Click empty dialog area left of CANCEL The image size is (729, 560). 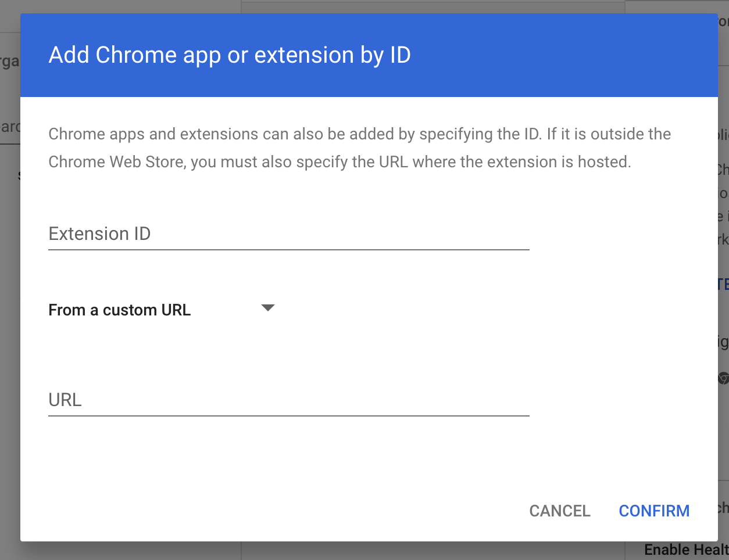point(291,511)
